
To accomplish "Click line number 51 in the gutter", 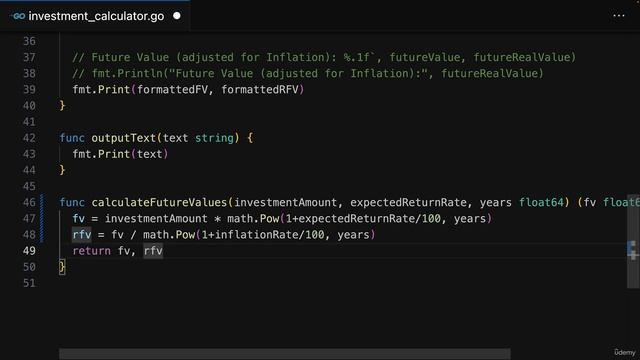I will point(29,283).
